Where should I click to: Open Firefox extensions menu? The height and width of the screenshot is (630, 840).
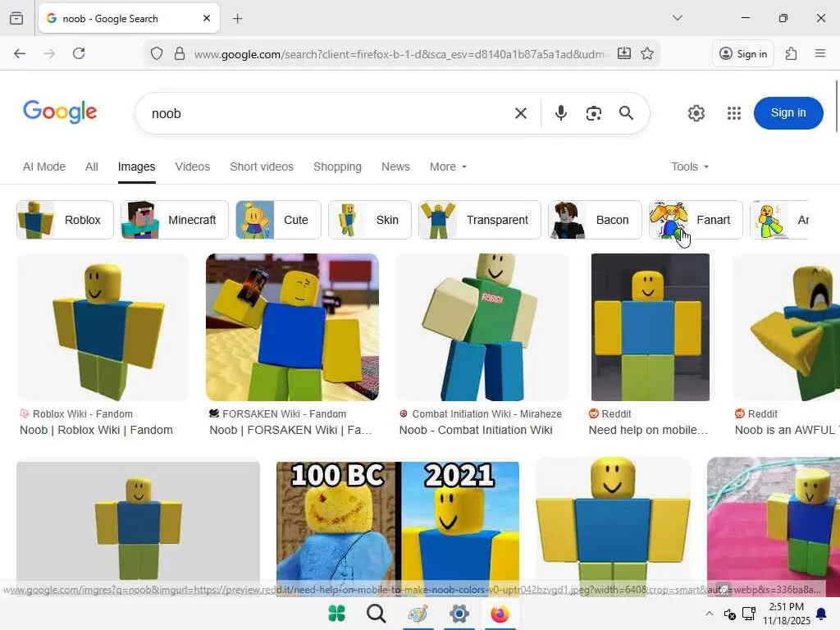tap(791, 53)
